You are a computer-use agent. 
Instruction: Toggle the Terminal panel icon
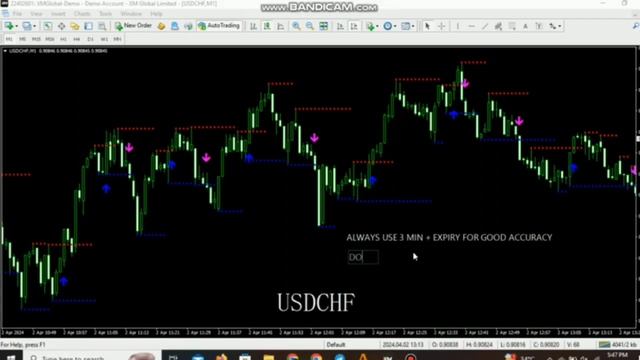(x=88, y=26)
